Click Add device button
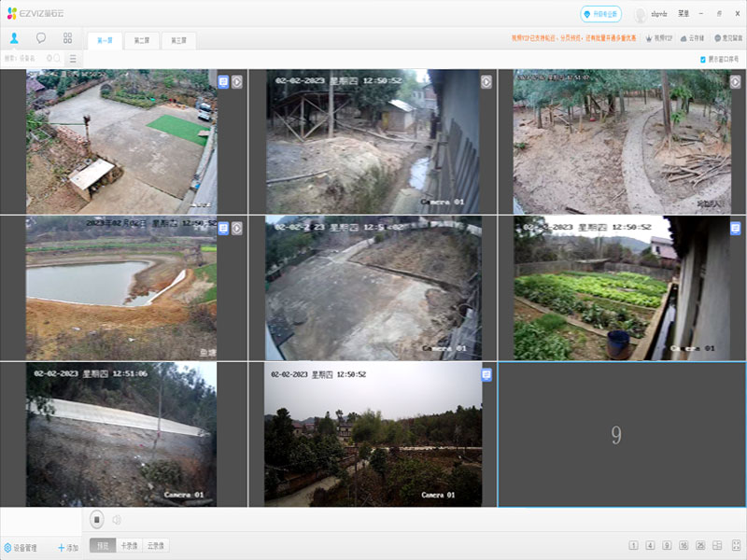 tap(67, 548)
